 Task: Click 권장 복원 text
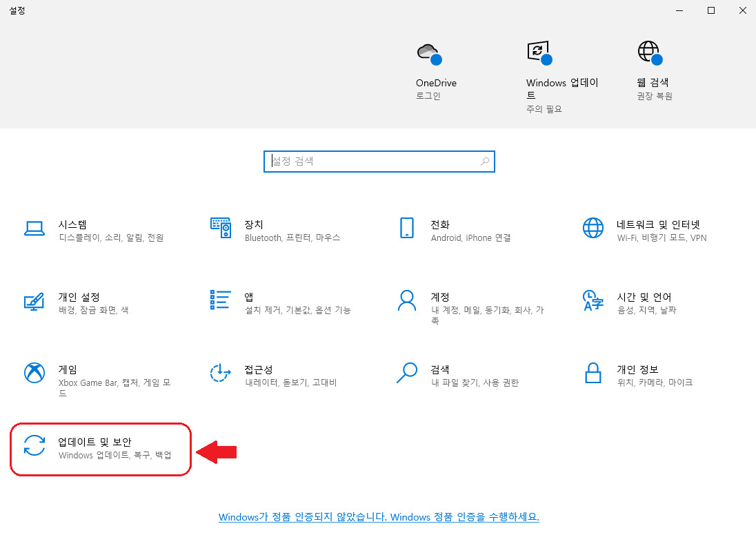tap(655, 96)
